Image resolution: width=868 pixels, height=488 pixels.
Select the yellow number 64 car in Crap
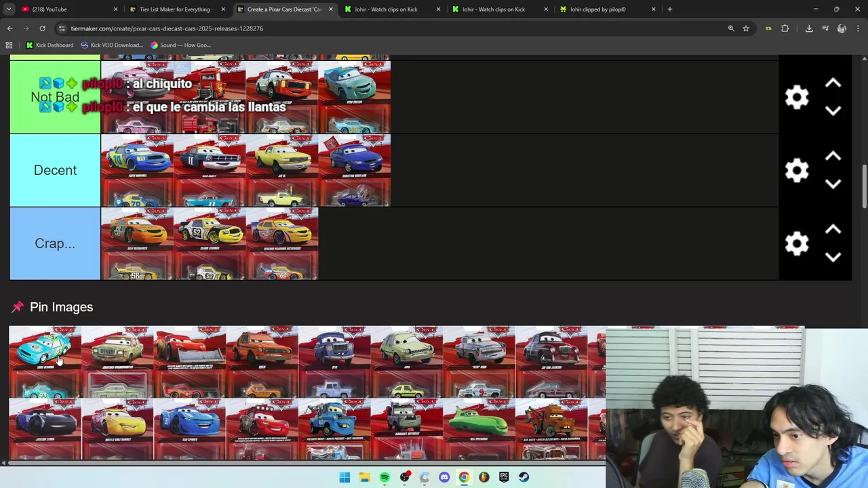(282, 243)
